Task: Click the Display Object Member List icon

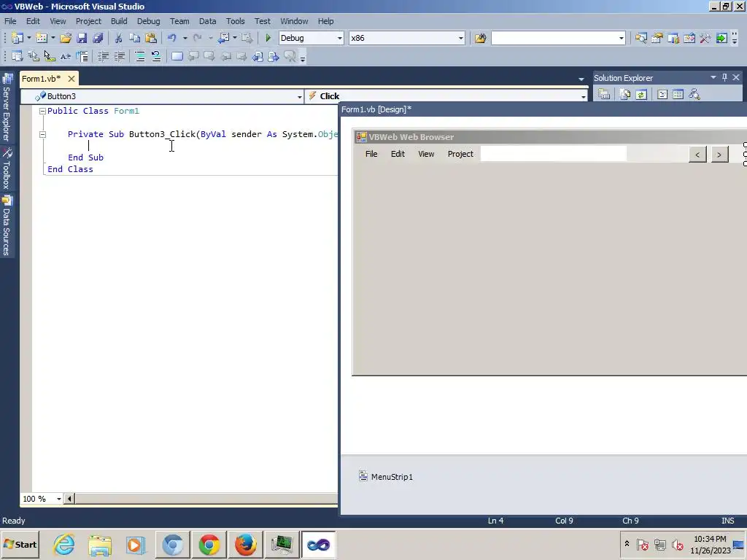Action: [18, 57]
